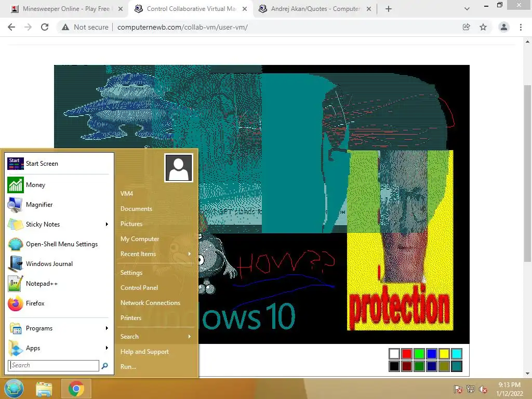Pick the black color swatch

(x=394, y=366)
